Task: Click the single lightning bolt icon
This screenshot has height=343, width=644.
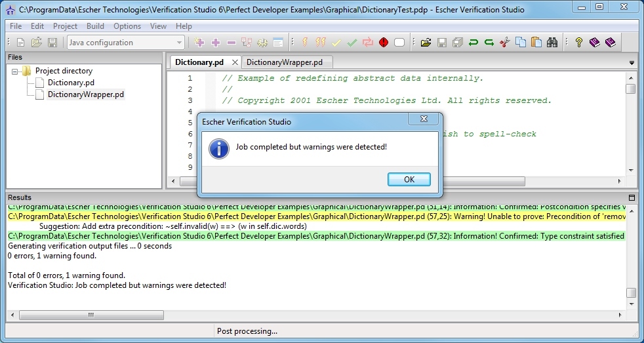Action: (305, 43)
